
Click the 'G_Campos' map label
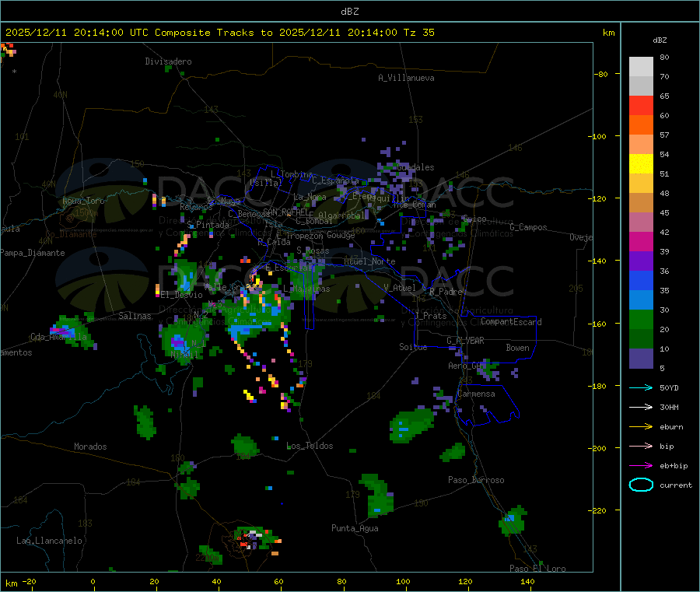tap(529, 227)
